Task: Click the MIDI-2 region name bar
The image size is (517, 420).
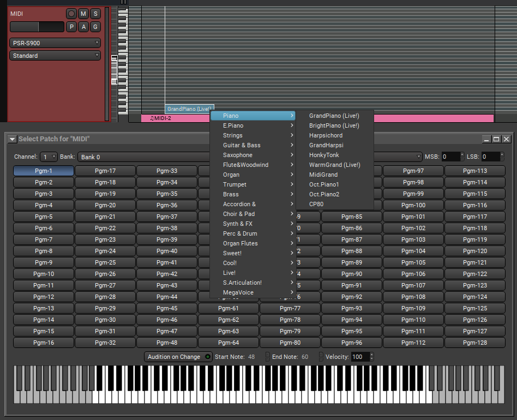Action: coord(175,118)
